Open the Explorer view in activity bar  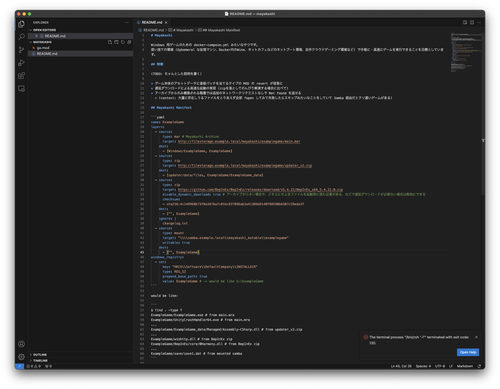coord(21,24)
